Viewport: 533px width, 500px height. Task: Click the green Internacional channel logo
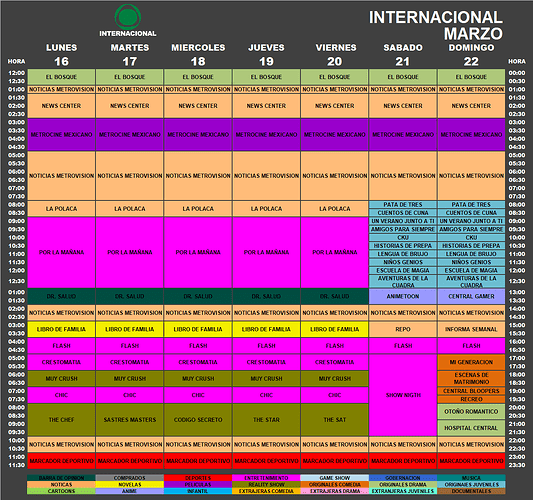[128, 17]
